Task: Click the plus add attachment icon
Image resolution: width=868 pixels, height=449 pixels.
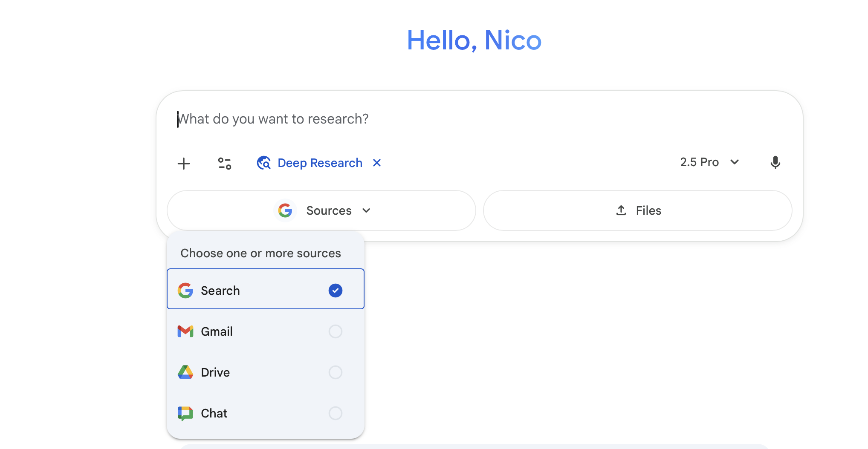Action: (x=184, y=163)
